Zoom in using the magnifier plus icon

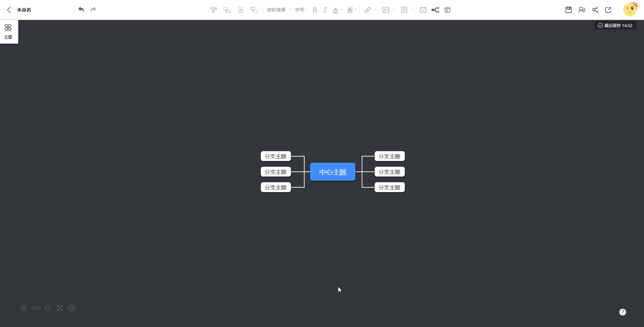(24, 308)
